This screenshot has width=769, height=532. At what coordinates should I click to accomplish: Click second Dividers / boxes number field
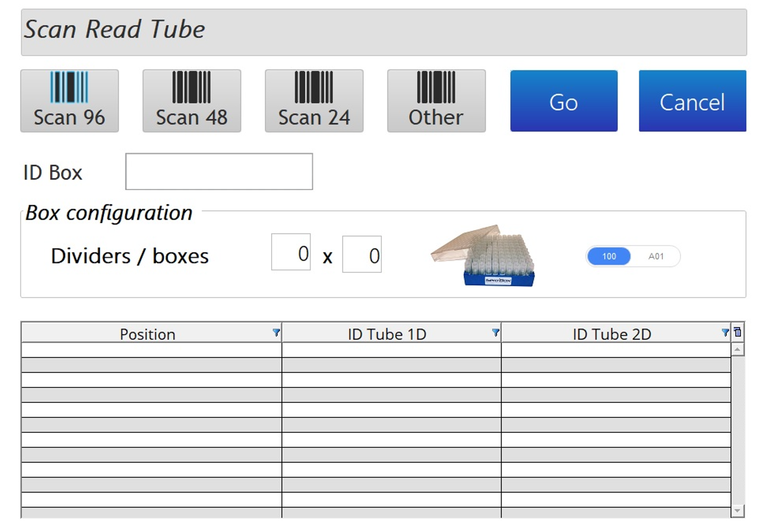[362, 254]
